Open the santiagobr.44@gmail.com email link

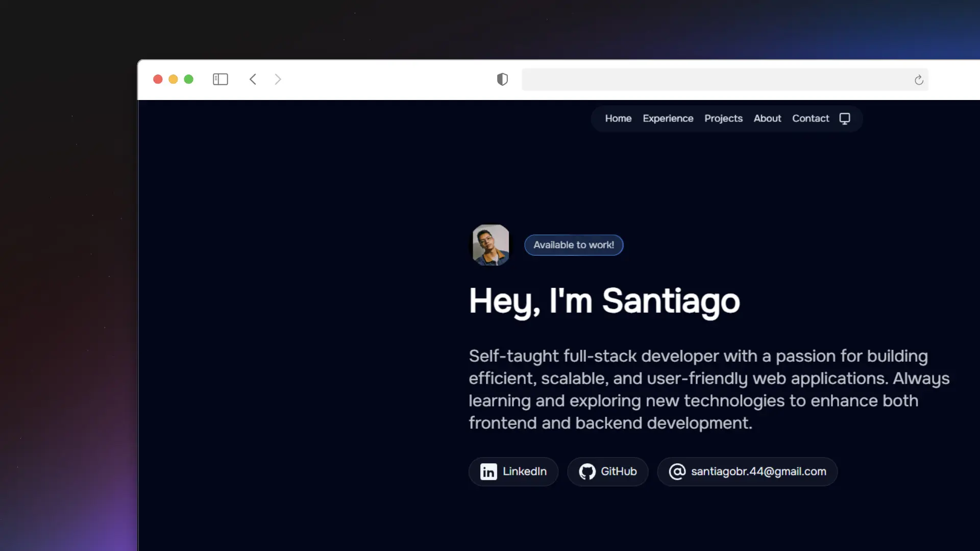758,471
